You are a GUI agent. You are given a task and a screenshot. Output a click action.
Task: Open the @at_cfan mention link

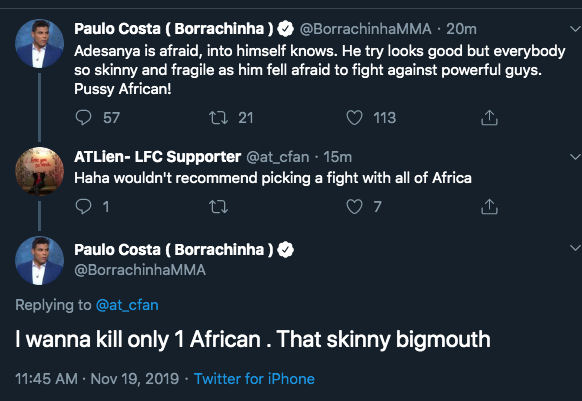coord(127,305)
